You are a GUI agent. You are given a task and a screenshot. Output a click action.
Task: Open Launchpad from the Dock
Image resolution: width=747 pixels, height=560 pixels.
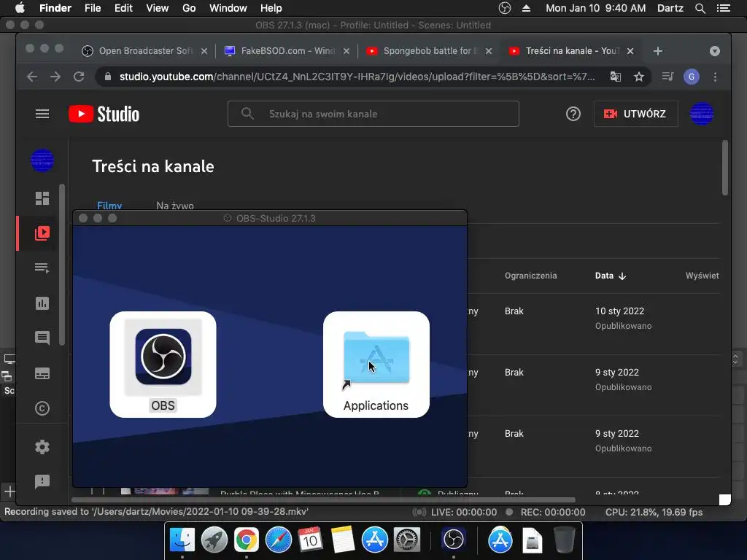point(214,540)
